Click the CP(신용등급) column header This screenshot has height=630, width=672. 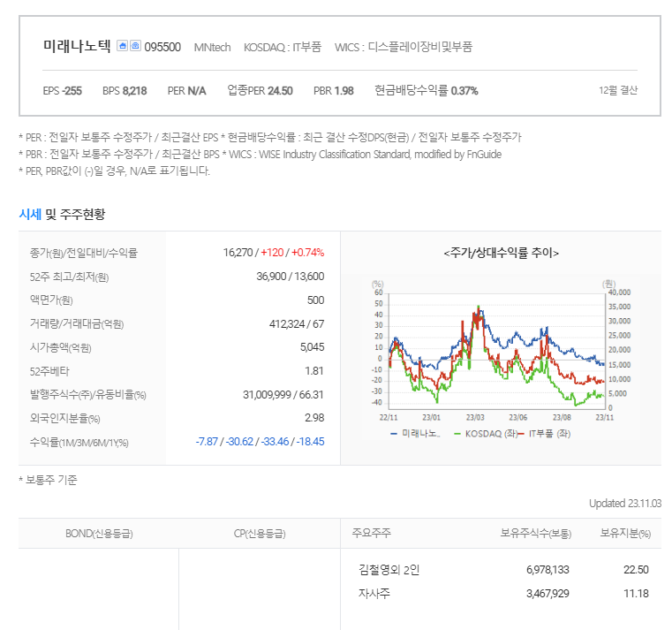point(260,534)
